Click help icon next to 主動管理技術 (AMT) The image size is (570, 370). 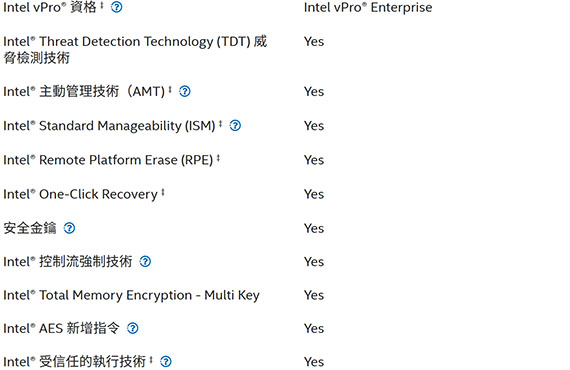pos(185,91)
